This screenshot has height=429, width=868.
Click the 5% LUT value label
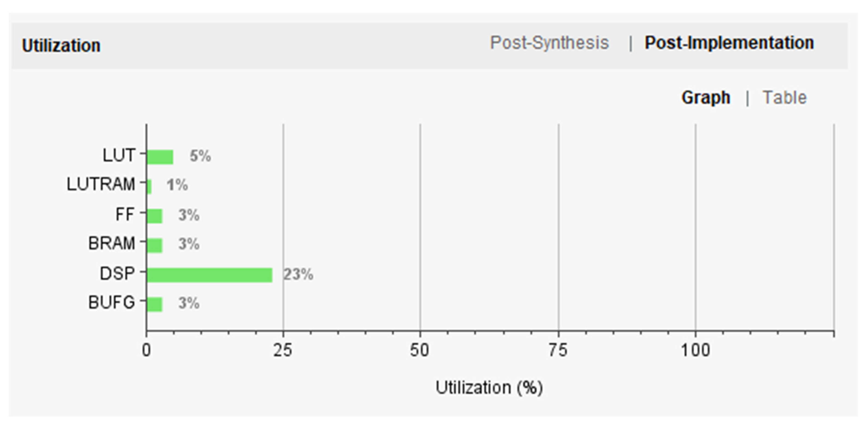pos(200,156)
